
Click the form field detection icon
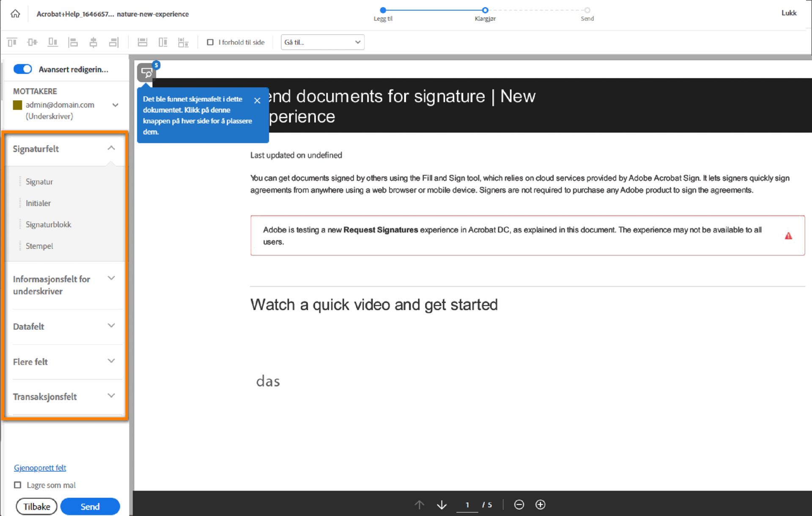pyautogui.click(x=146, y=73)
